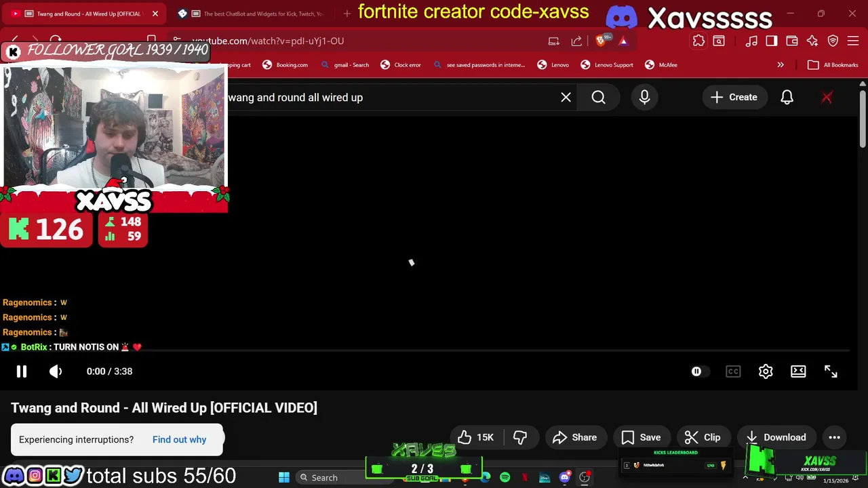
Task: Follow the Find out why link
Action: (x=179, y=439)
